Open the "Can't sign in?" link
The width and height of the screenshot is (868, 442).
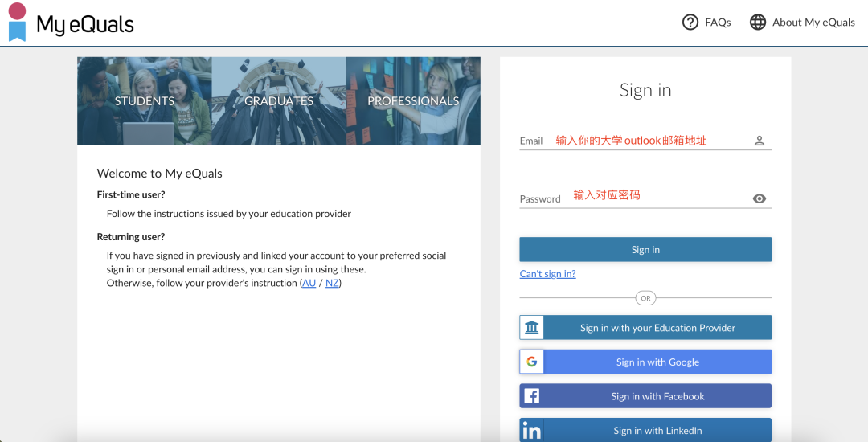click(x=547, y=274)
